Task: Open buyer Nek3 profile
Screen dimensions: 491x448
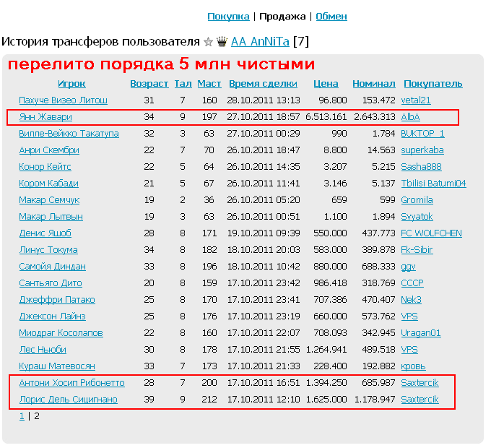Action: coord(411,299)
